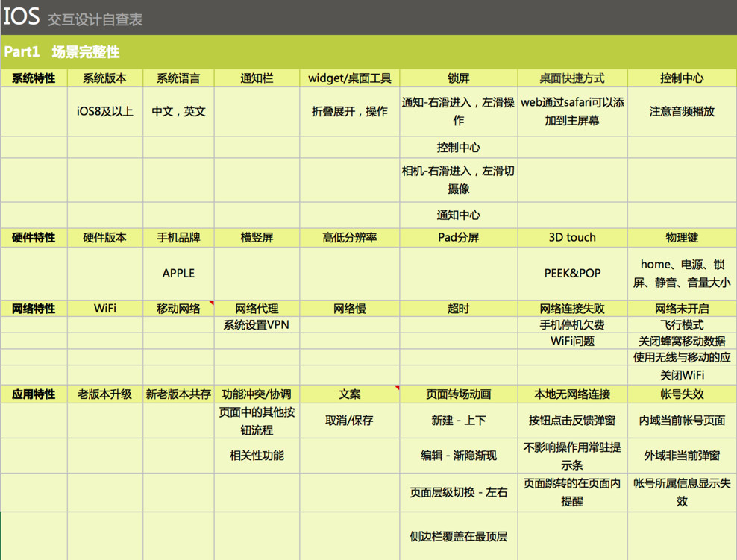Click the 注意音频播放 cell

[682, 111]
